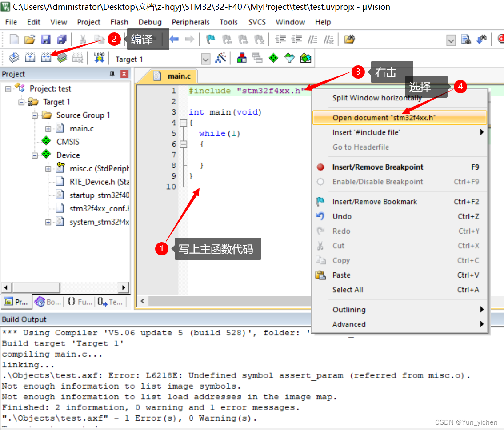Switch to Functions tab in Project panel

tap(80, 302)
